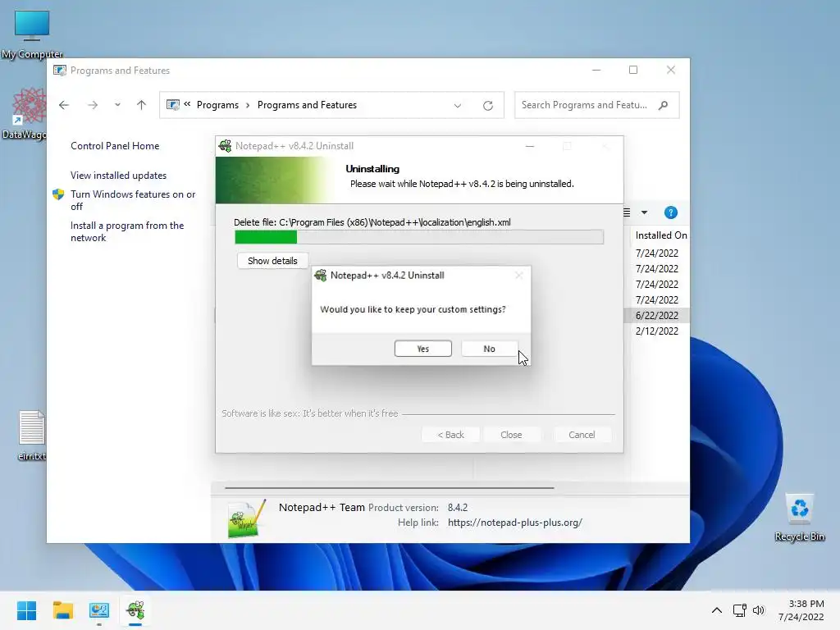The width and height of the screenshot is (840, 630).
Task: Click Notepad++ Uninstall title bar icon
Action: [x=225, y=146]
